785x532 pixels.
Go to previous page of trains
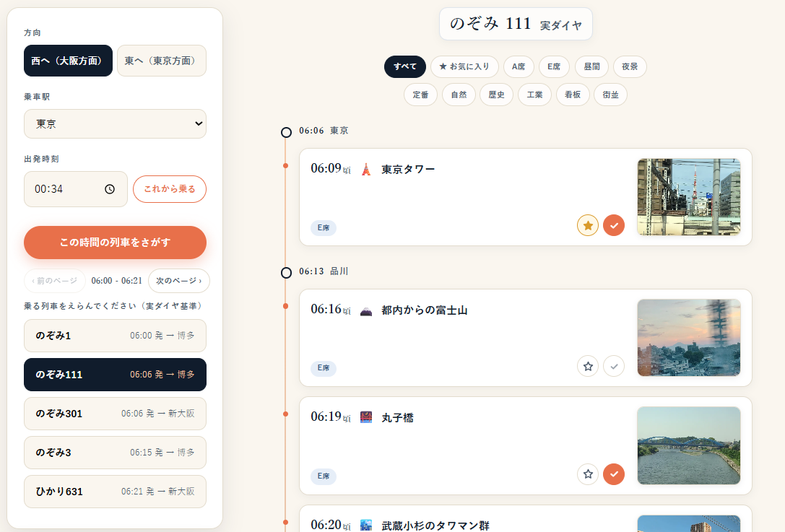point(55,281)
